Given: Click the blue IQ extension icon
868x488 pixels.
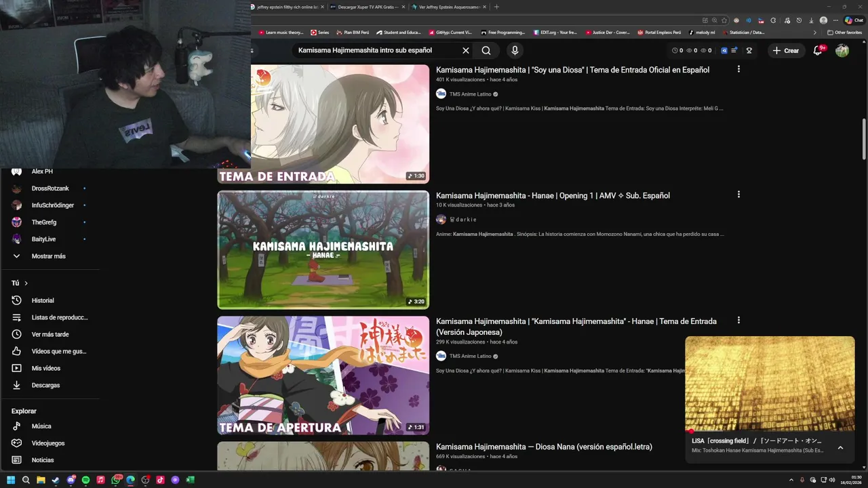Looking at the screenshot, I should coord(724,50).
